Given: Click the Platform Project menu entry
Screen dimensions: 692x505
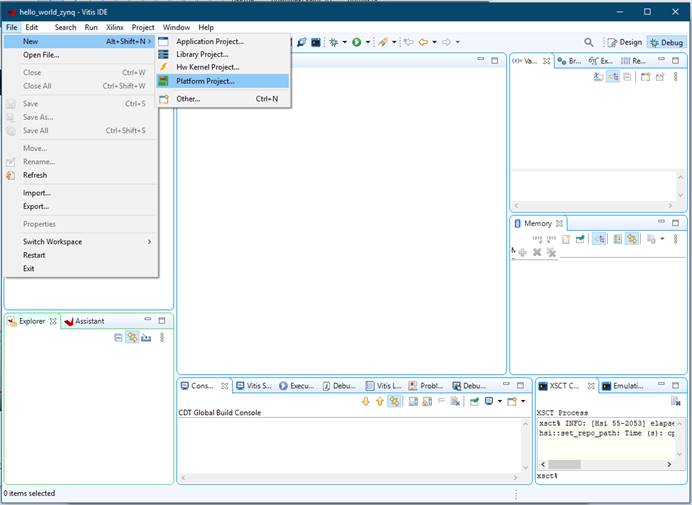Looking at the screenshot, I should (205, 81).
